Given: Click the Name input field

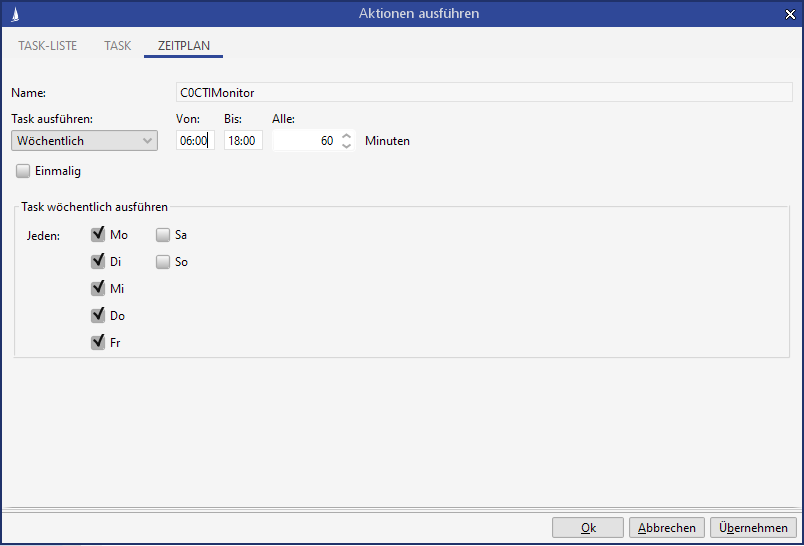Looking at the screenshot, I should pyautogui.click(x=483, y=93).
